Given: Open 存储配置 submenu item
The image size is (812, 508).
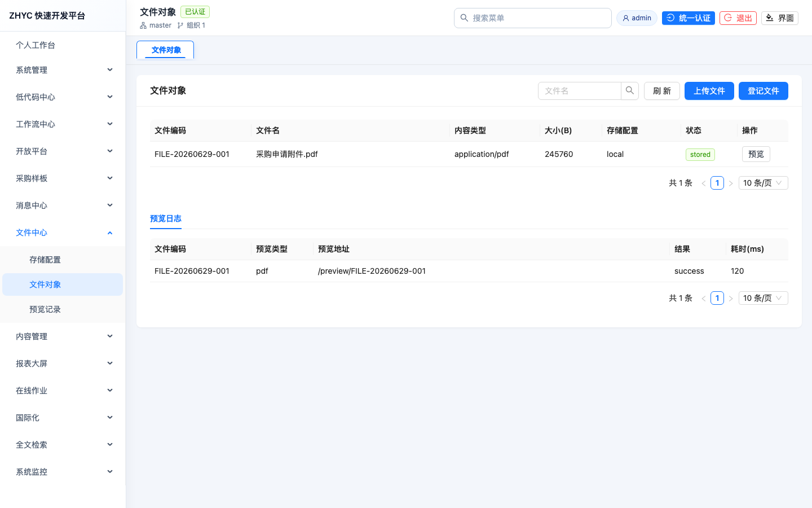Looking at the screenshot, I should tap(63, 260).
